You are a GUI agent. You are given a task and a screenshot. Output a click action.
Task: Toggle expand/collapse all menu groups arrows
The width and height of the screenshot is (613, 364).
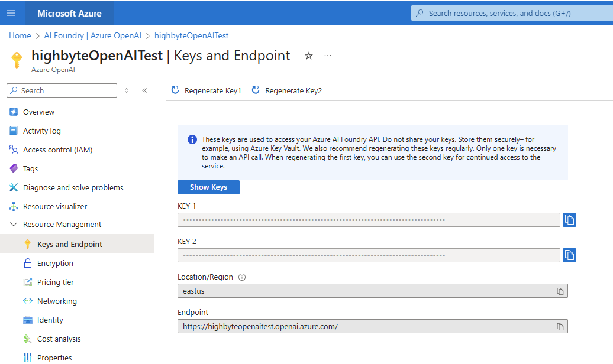pos(127,90)
